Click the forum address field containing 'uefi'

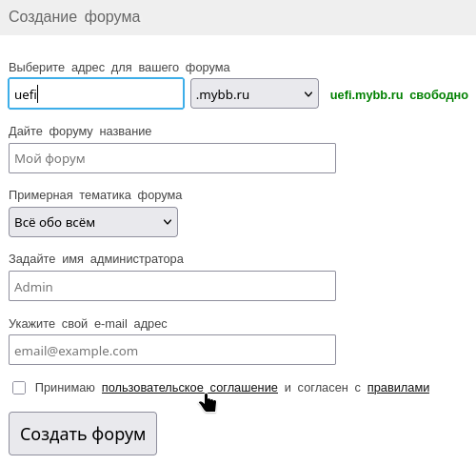[96, 93]
